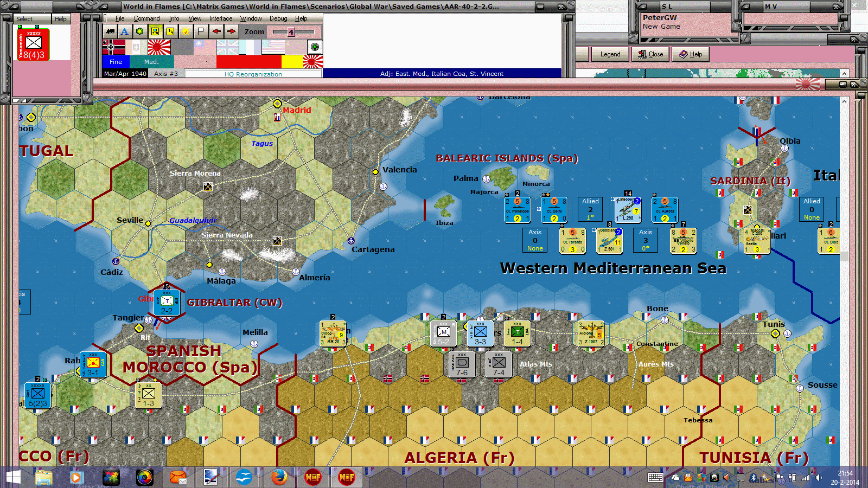Screen dimensions: 868x488
Task: Open the View menu
Action: pos(195,18)
